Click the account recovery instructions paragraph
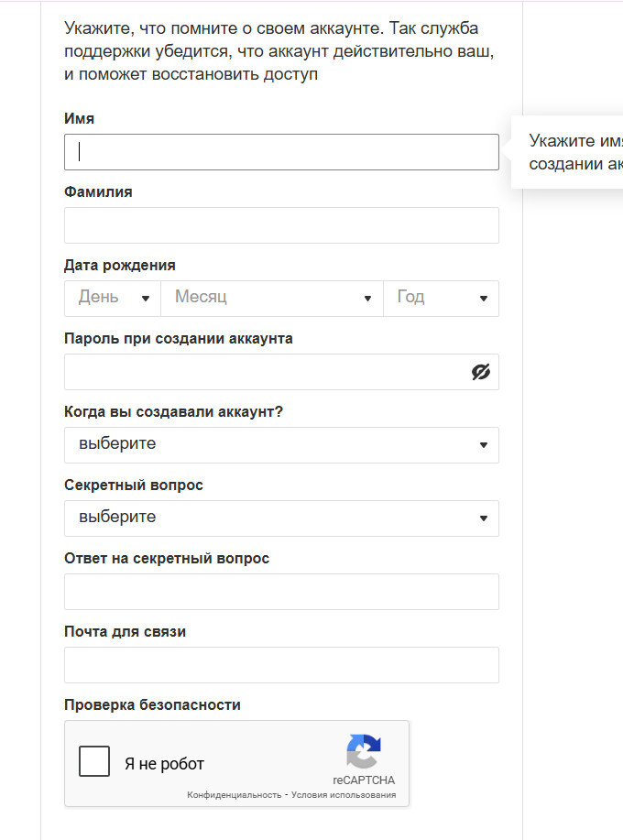This screenshot has height=840, width=623. (x=279, y=52)
